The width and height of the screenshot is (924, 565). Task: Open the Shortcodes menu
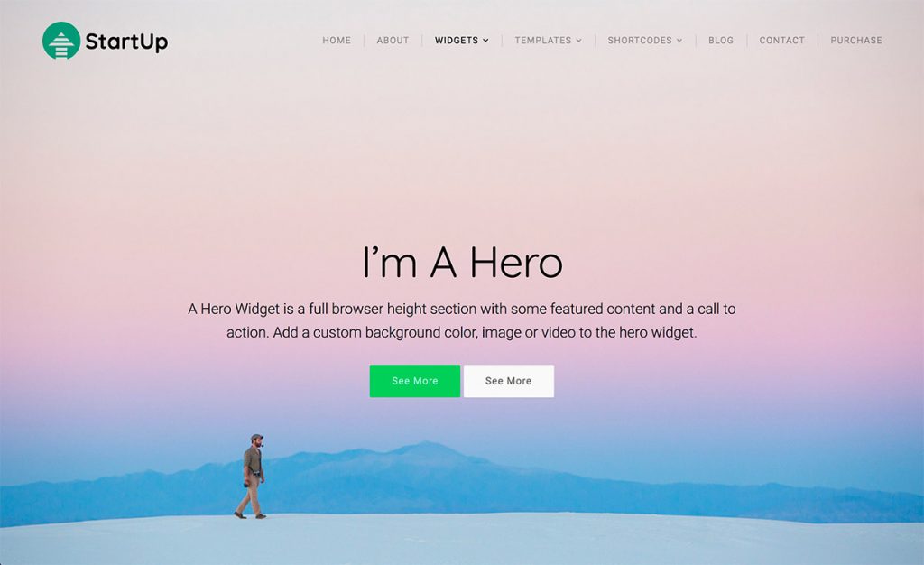[x=640, y=40]
